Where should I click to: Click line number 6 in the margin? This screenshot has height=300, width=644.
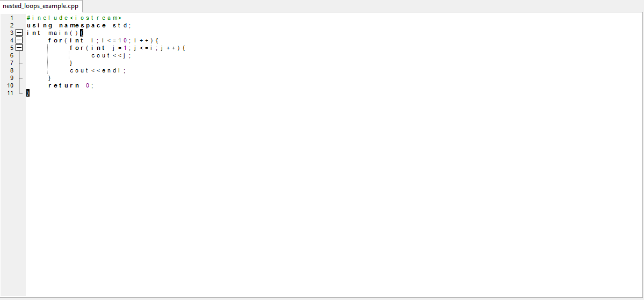(11, 55)
